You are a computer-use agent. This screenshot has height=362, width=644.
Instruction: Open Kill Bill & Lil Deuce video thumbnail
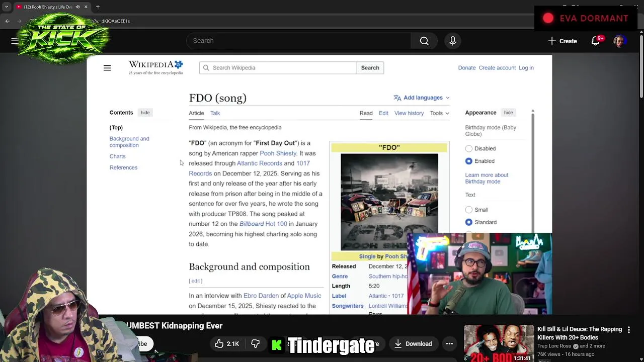pos(499,343)
